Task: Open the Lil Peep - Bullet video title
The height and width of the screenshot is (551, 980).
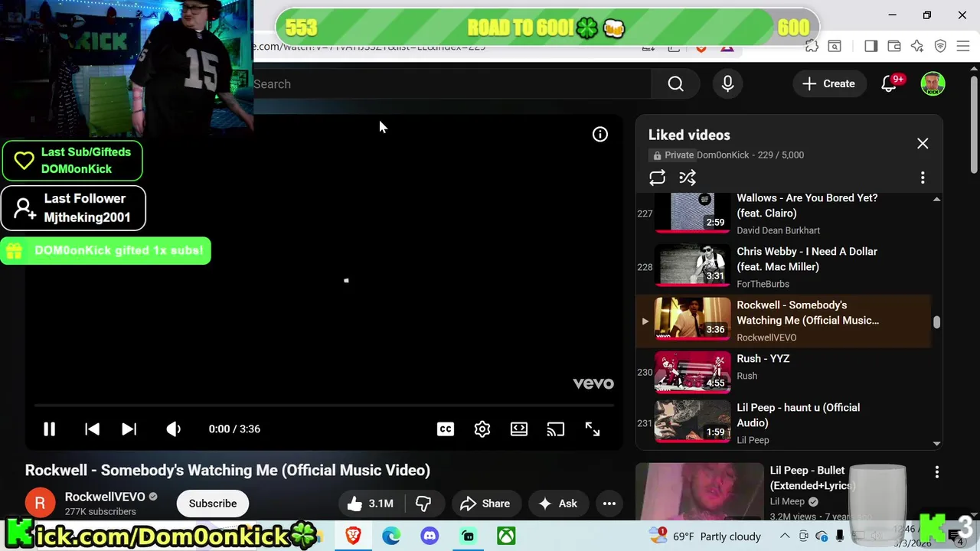Action: (x=812, y=478)
